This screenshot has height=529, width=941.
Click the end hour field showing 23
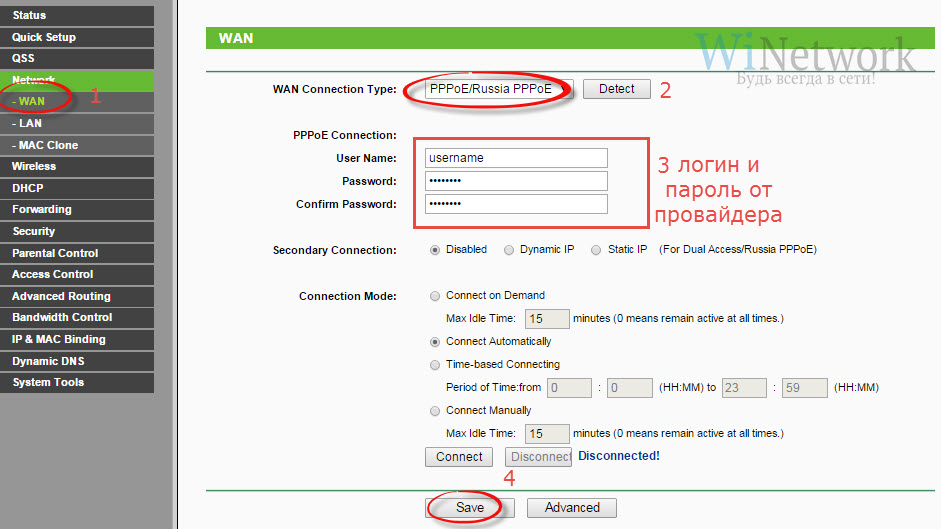point(744,388)
